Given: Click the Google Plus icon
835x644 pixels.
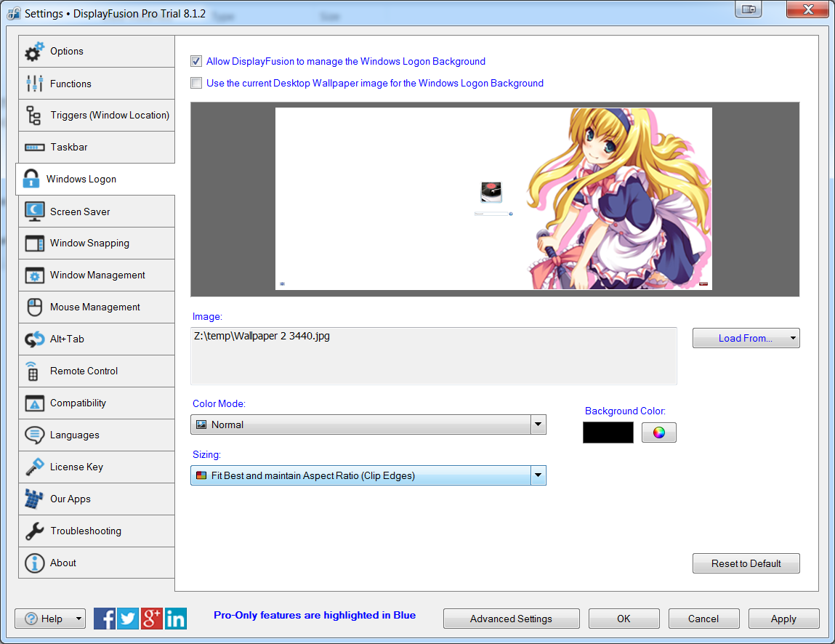Looking at the screenshot, I should 152,619.
